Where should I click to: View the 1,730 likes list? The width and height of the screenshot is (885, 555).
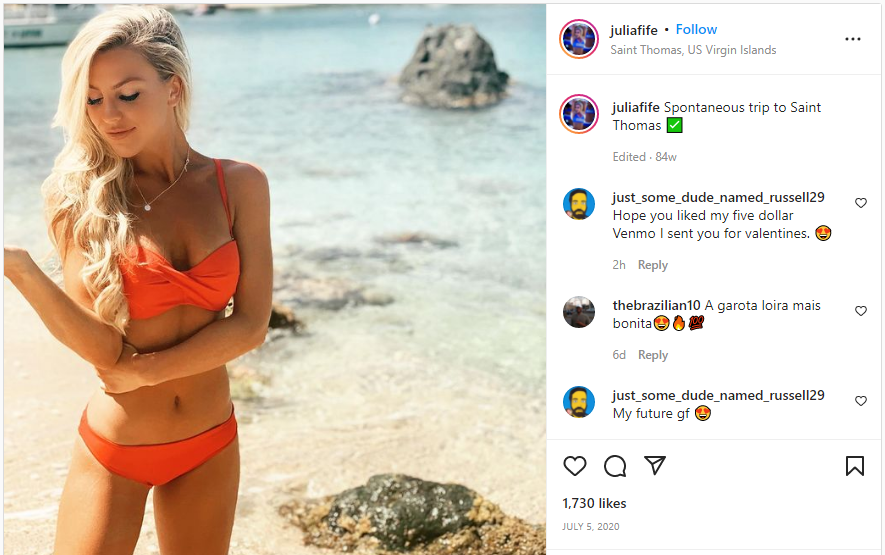pos(594,503)
